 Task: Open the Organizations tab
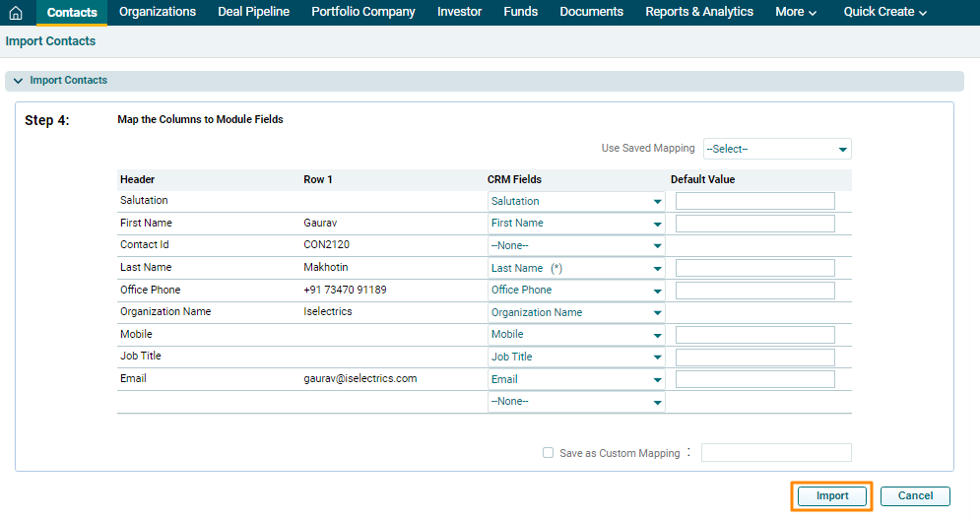tap(158, 12)
